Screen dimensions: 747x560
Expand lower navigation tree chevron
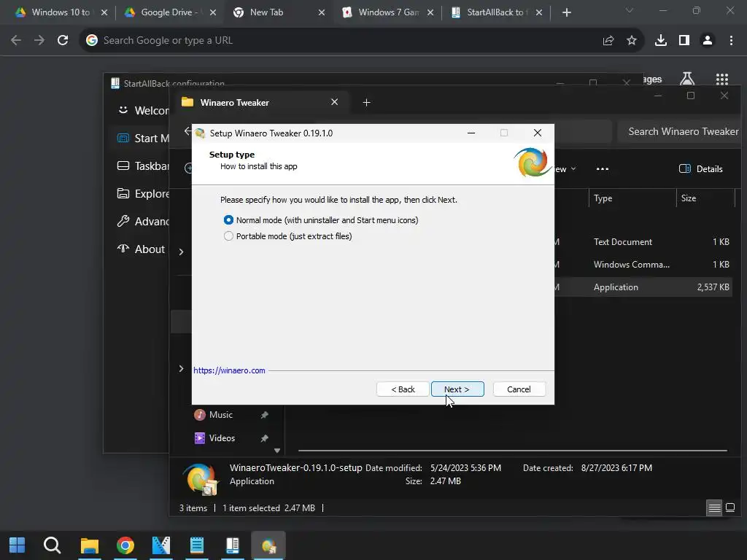pyautogui.click(x=181, y=368)
